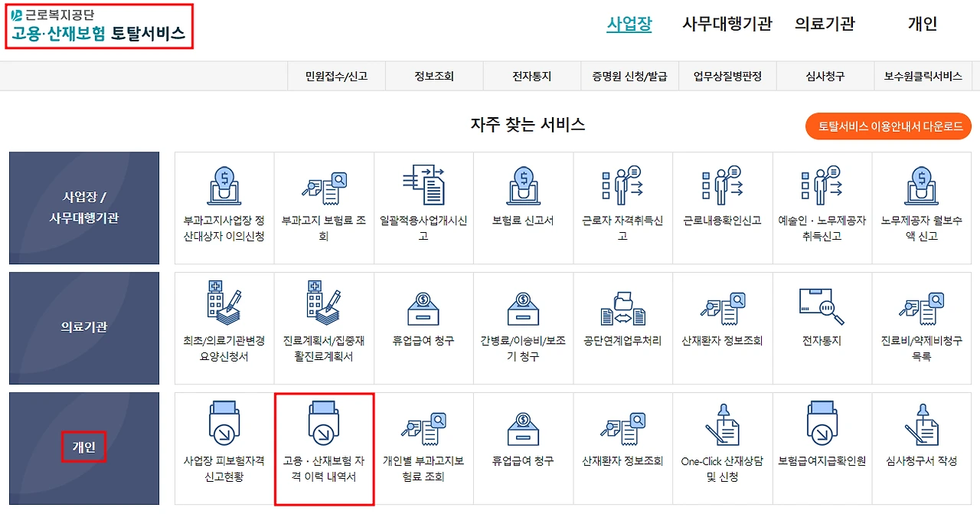Switch to the 개인 user tab
The width and height of the screenshot is (980, 514).
tap(923, 24)
